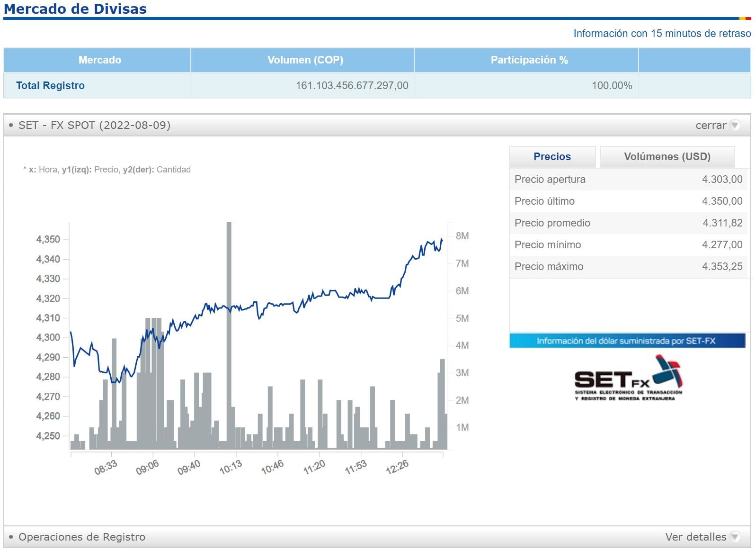Image resolution: width=756 pixels, height=551 pixels.
Task: Click the SET FX logo
Action: tap(628, 379)
